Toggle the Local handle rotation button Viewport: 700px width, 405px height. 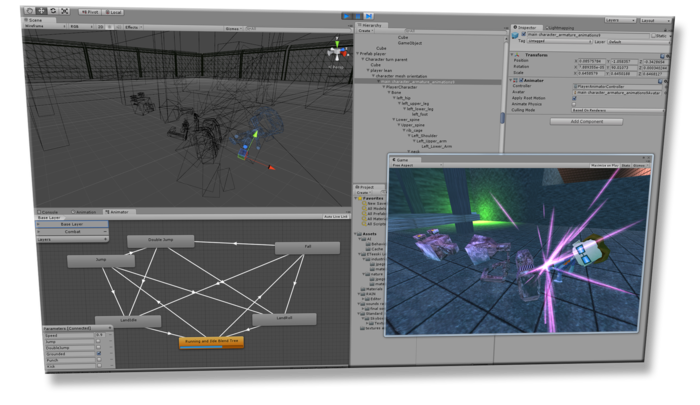(x=113, y=12)
